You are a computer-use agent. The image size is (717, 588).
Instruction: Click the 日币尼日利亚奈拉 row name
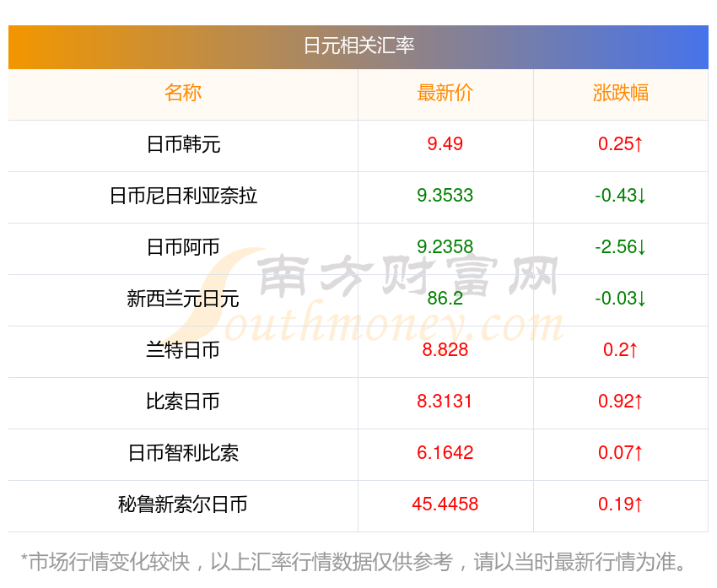pyautogui.click(x=183, y=196)
